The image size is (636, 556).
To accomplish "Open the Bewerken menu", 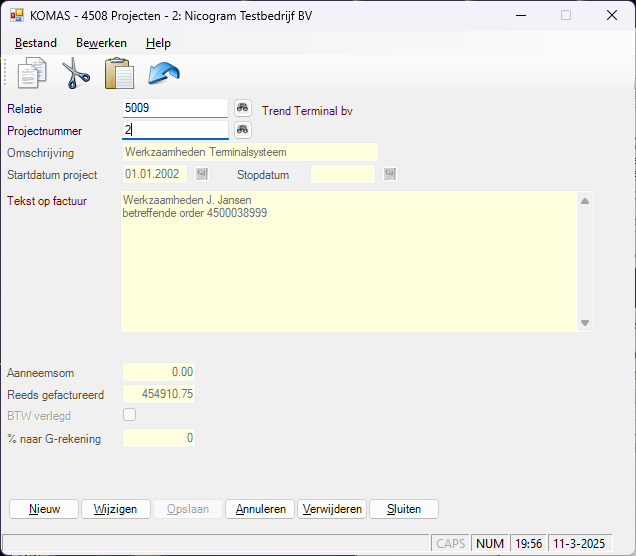I will (x=101, y=43).
